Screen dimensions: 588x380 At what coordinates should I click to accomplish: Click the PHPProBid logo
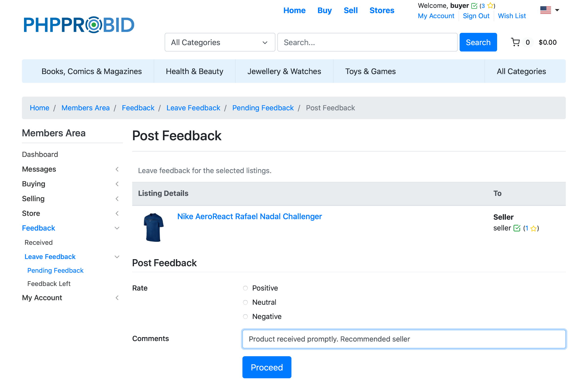pos(79,25)
